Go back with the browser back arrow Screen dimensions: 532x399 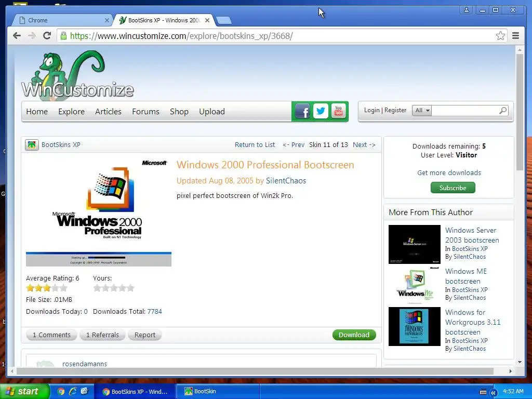pos(17,36)
